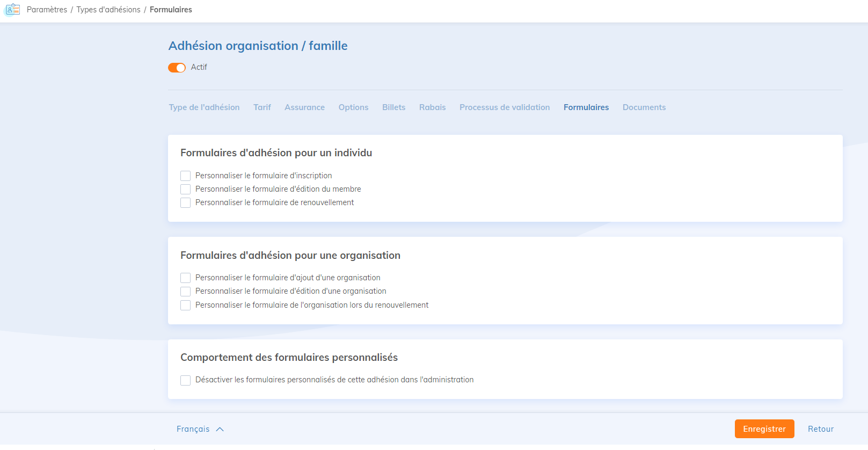Click the membership card icon in breadcrumb
Image resolution: width=868 pixels, height=450 pixels.
click(12, 10)
